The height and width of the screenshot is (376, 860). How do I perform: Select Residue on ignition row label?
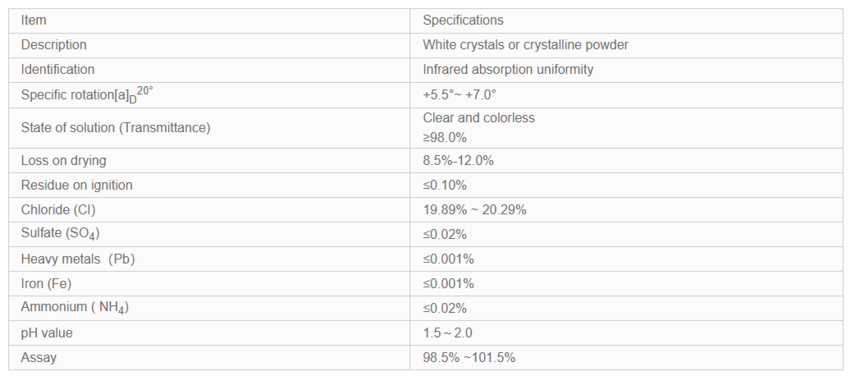pyautogui.click(x=77, y=185)
